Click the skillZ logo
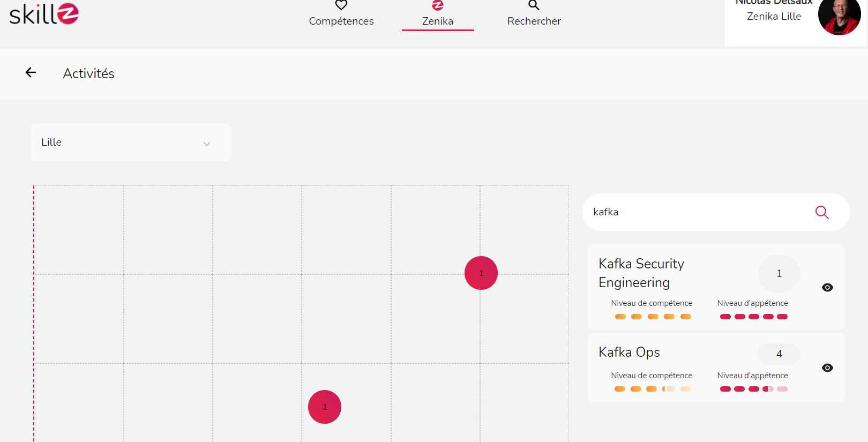868x442 pixels. 43,14
